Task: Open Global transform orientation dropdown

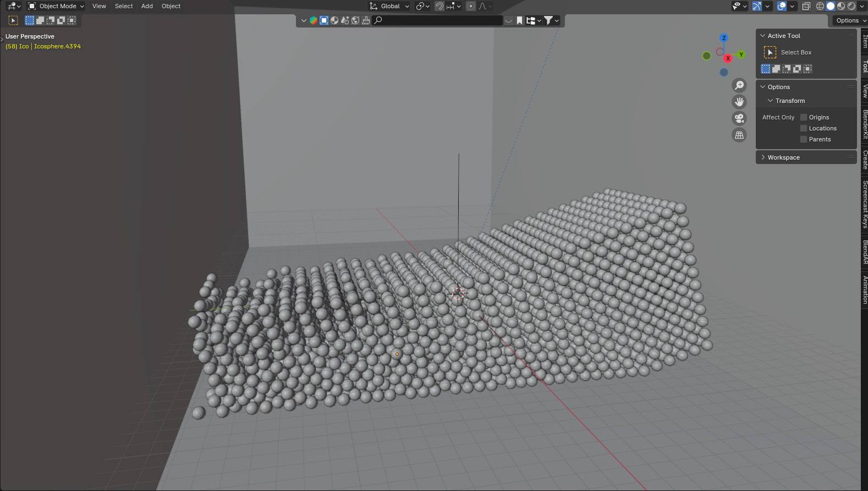Action: pos(389,6)
